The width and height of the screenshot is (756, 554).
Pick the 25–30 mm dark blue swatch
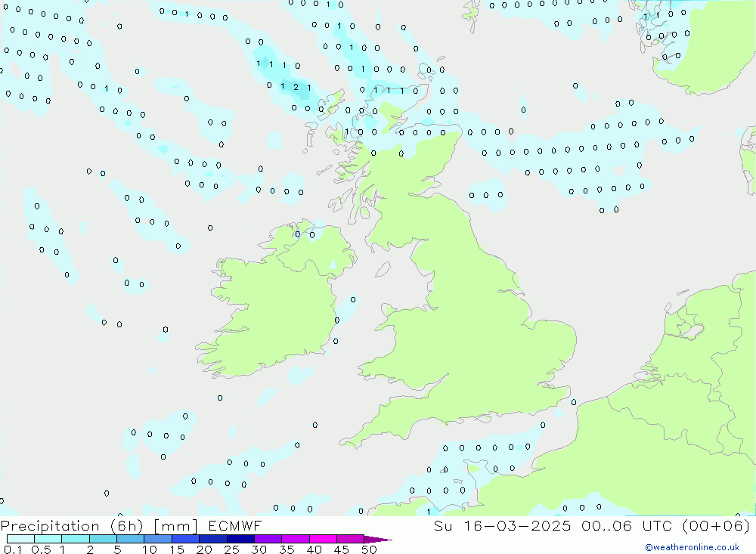pyautogui.click(x=240, y=539)
